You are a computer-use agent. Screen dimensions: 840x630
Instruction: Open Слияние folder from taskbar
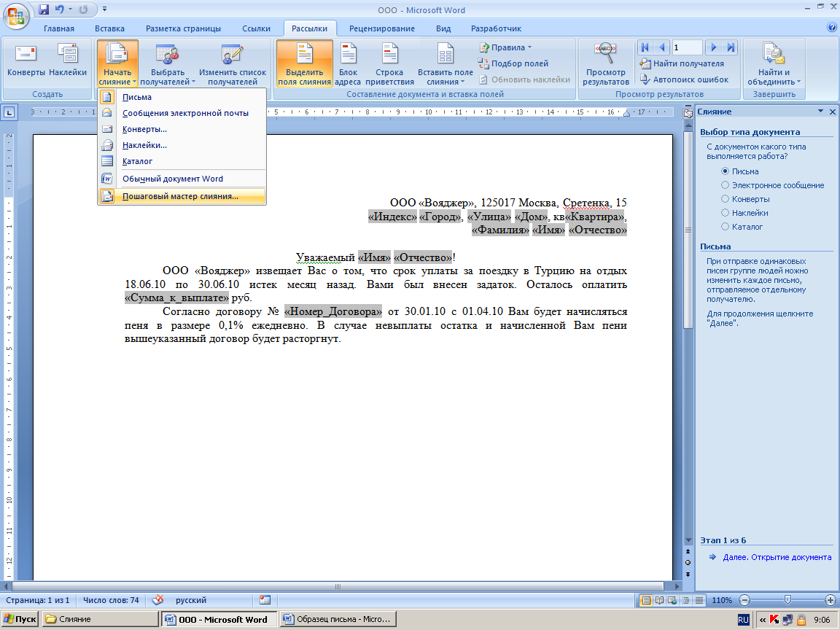(100, 619)
